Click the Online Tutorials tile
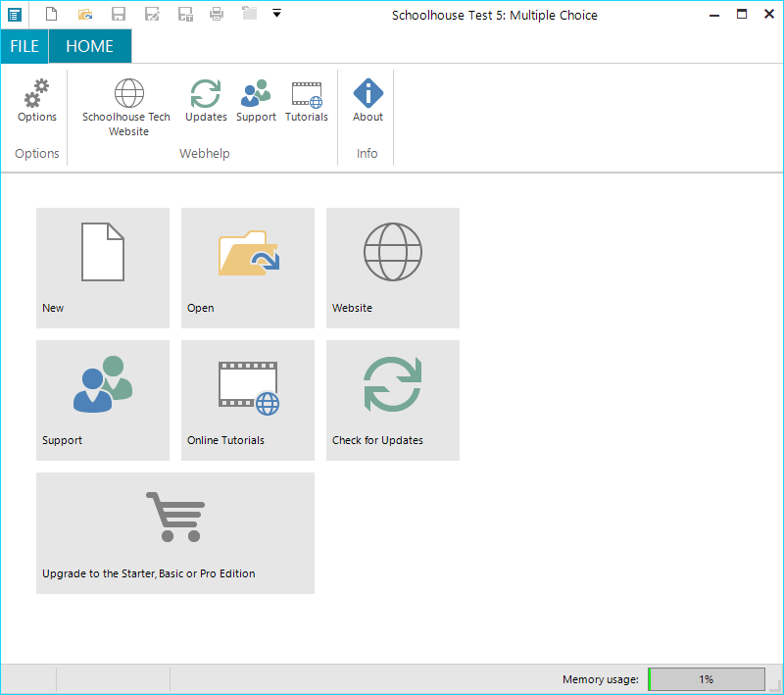This screenshot has height=695, width=784. pyautogui.click(x=248, y=401)
